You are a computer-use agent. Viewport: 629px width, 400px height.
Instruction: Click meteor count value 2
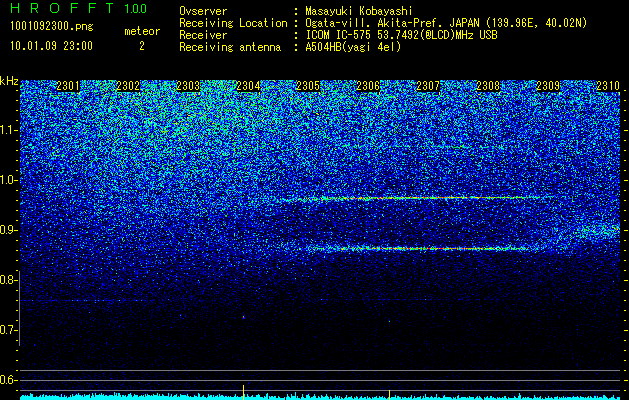coord(142,46)
